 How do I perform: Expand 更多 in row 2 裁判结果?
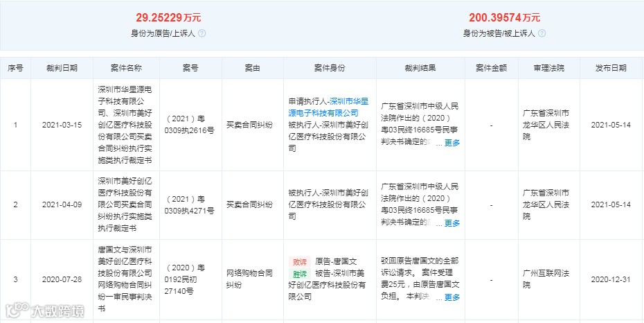(452, 223)
